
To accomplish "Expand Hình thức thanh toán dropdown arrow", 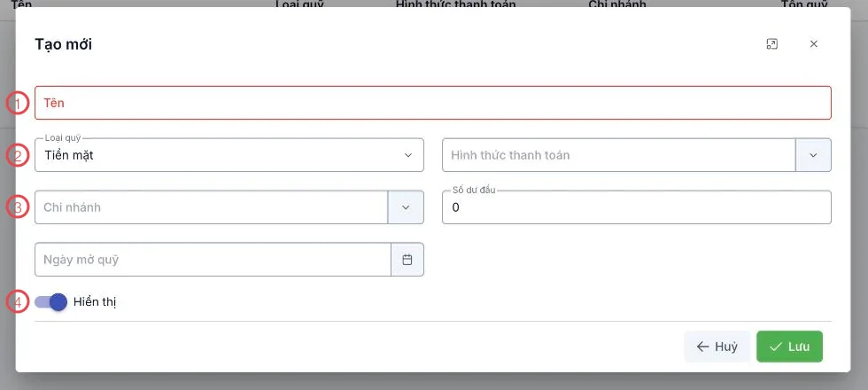I will [813, 155].
